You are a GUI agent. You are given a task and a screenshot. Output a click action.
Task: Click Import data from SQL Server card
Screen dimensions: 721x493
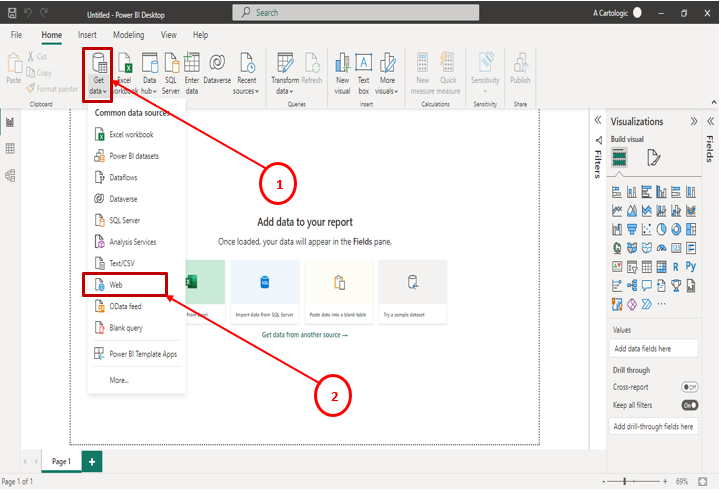(264, 292)
